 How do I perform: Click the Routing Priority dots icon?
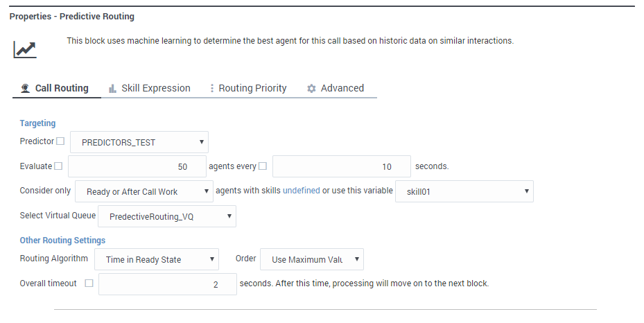pos(212,89)
